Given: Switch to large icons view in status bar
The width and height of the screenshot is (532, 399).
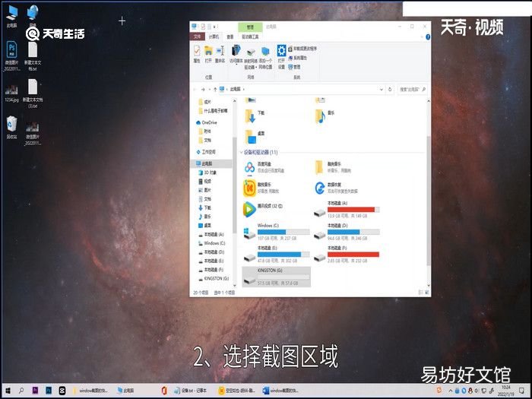Looking at the screenshot, I should click(426, 292).
